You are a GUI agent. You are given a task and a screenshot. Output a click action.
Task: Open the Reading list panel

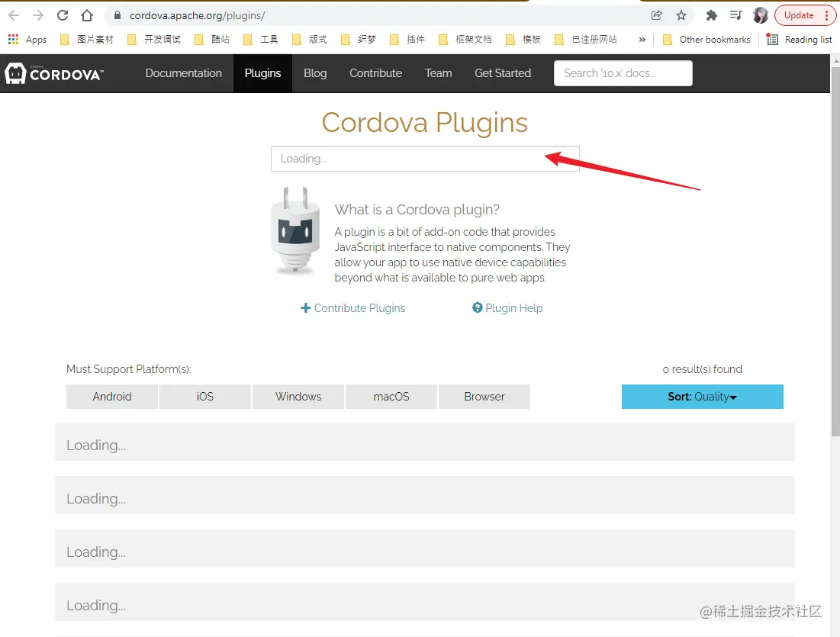click(x=800, y=40)
